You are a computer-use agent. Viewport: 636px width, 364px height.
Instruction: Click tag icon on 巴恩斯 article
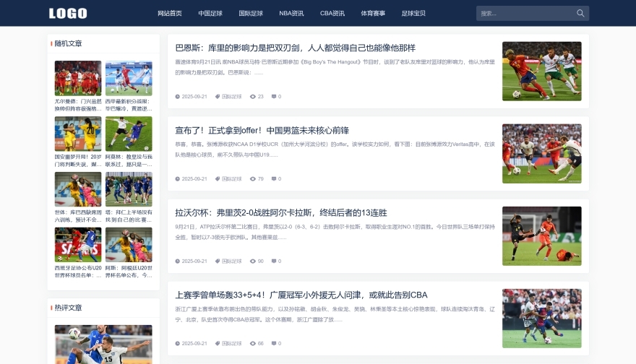pyautogui.click(x=217, y=96)
